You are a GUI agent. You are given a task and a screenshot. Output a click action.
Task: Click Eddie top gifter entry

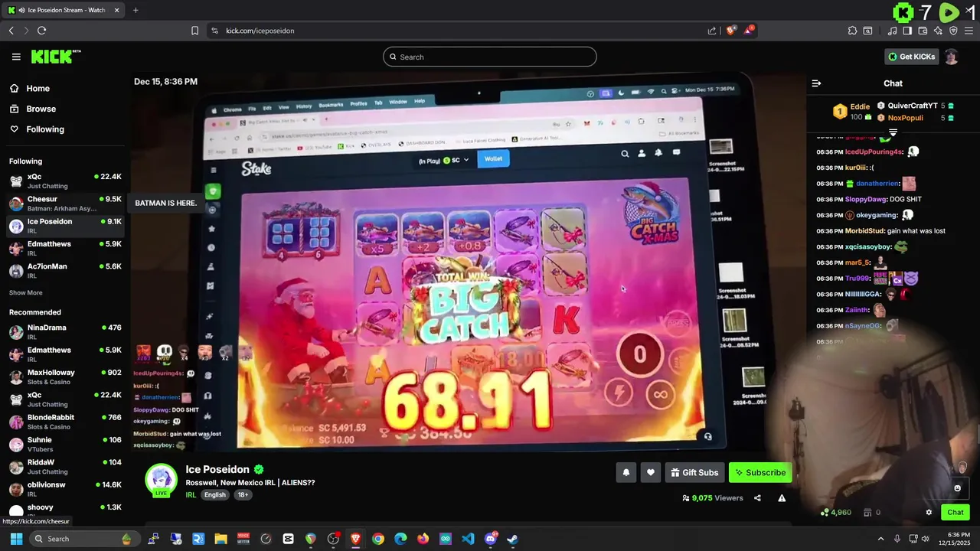[852, 112]
